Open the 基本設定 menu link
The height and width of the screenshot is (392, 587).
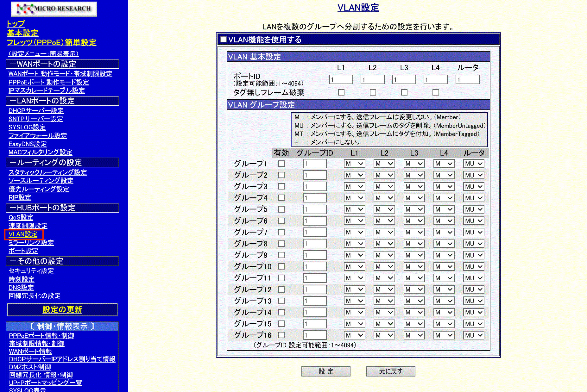point(22,33)
